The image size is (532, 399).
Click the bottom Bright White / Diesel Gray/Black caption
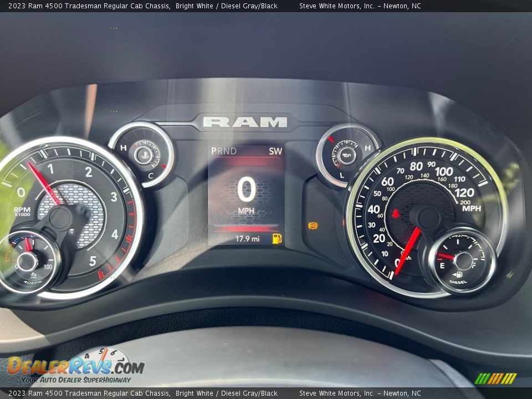[x=226, y=393]
